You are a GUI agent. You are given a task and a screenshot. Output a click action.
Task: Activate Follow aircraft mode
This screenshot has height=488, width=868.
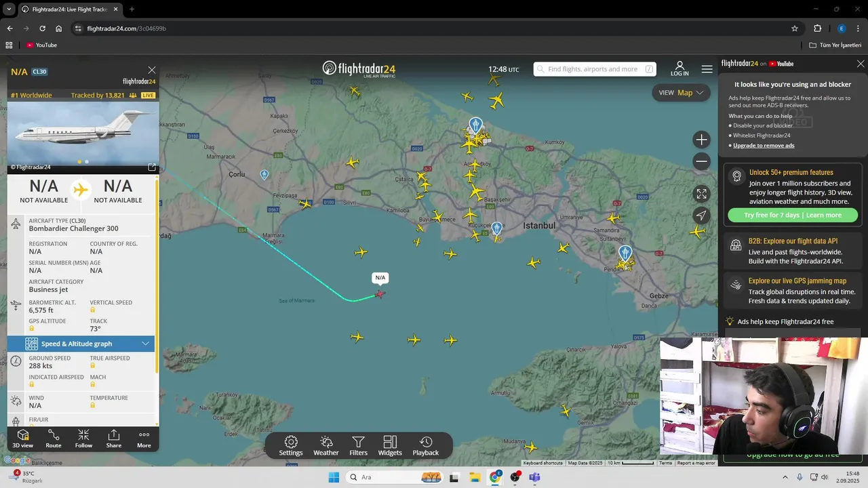click(x=83, y=439)
